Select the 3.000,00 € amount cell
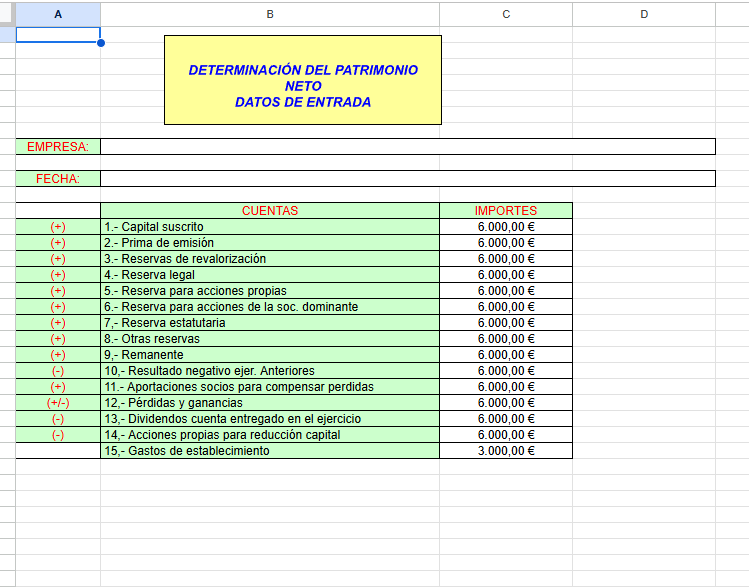The height and width of the screenshot is (587, 749). click(x=506, y=451)
